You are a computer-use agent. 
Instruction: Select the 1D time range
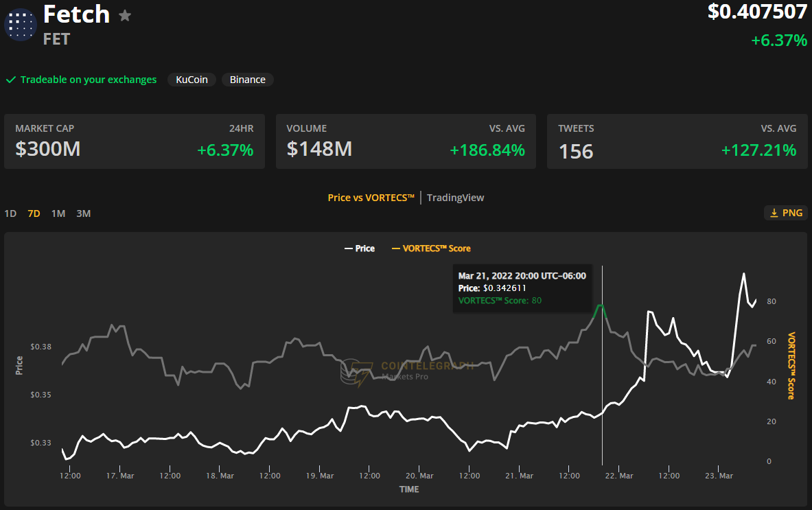(x=10, y=213)
